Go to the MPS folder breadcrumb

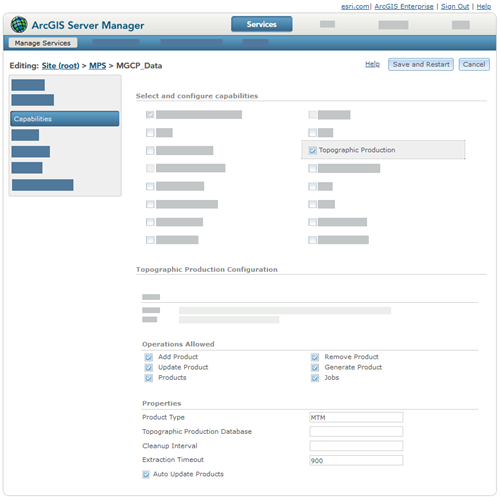pos(97,66)
